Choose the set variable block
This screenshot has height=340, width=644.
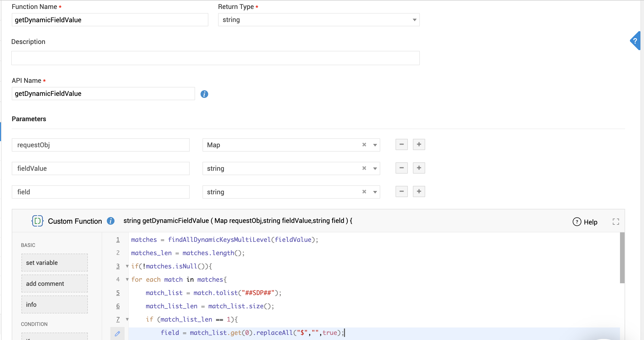55,263
